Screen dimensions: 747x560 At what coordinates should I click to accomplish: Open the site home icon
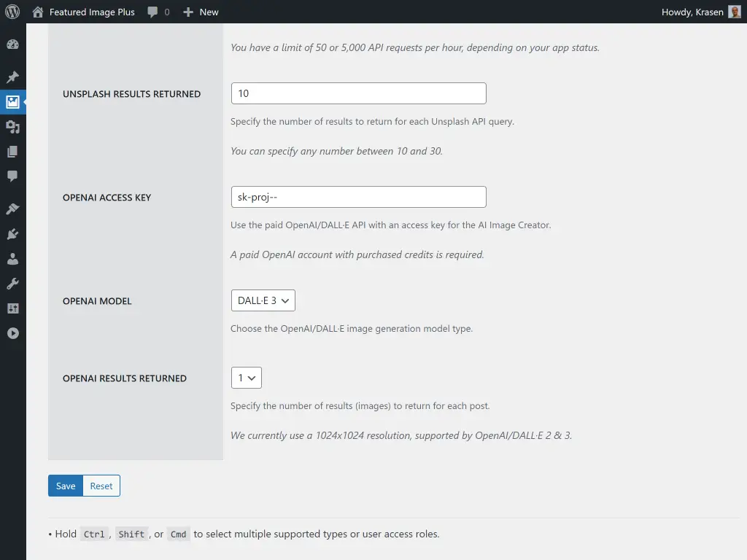(x=38, y=12)
